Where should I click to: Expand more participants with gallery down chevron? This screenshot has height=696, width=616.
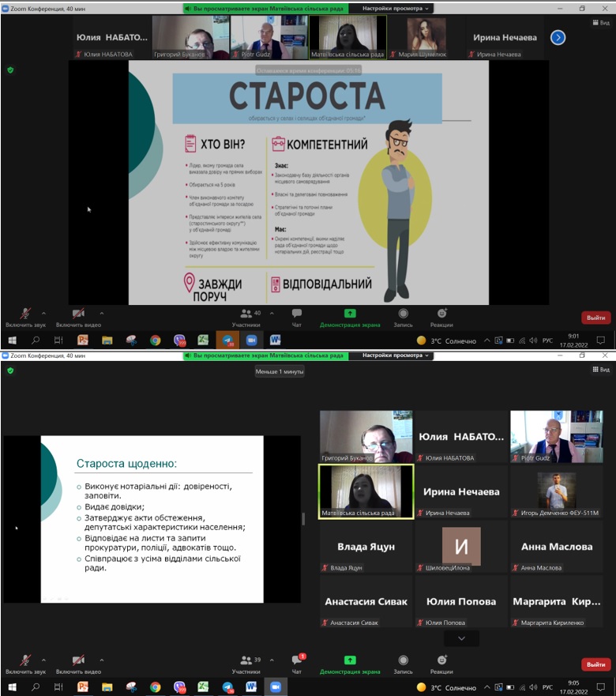click(462, 638)
